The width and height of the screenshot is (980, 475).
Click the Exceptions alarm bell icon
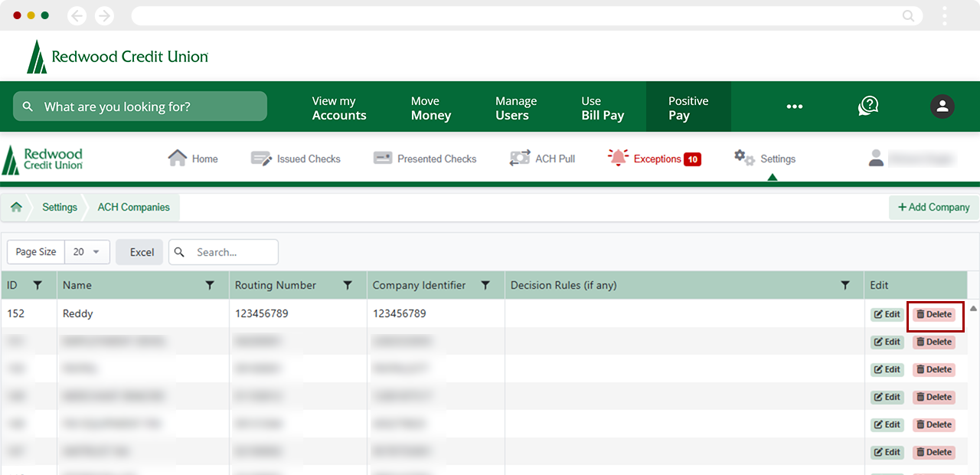coord(618,158)
